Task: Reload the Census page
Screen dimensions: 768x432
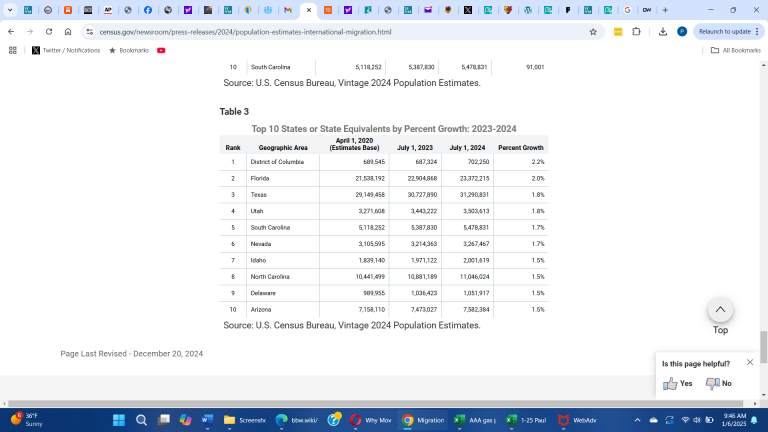Action: point(48,31)
